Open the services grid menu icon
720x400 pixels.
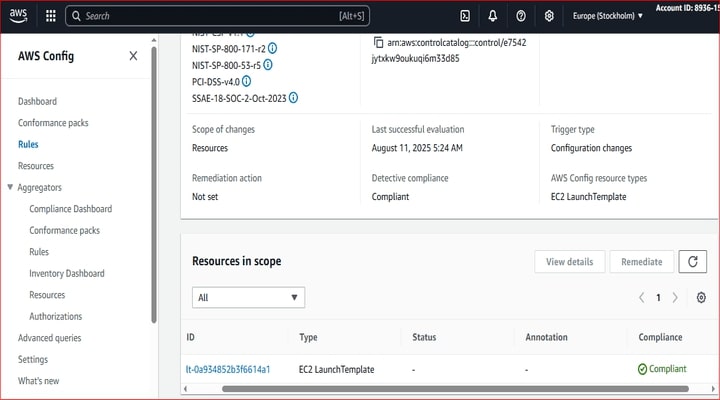pos(51,16)
